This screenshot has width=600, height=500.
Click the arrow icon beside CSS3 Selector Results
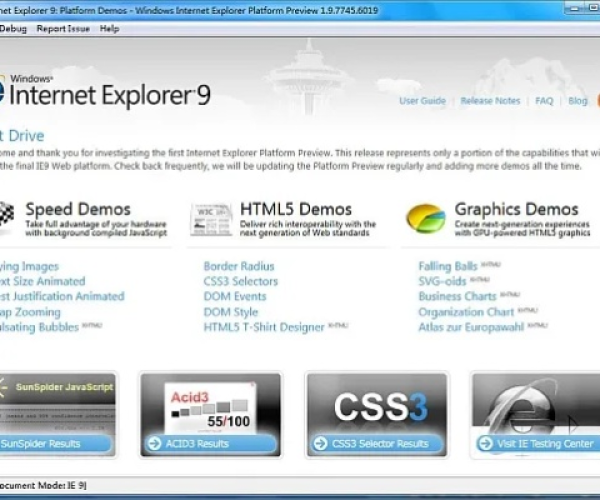tap(320, 444)
